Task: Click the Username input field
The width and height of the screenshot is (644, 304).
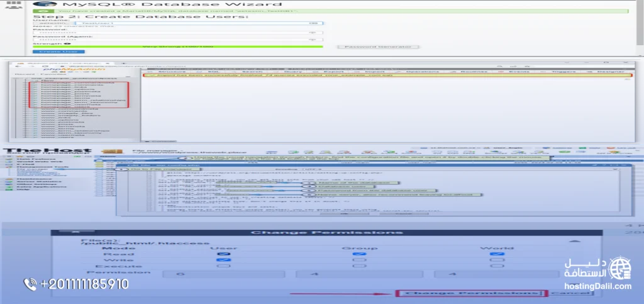Action: pyautogui.click(x=198, y=23)
